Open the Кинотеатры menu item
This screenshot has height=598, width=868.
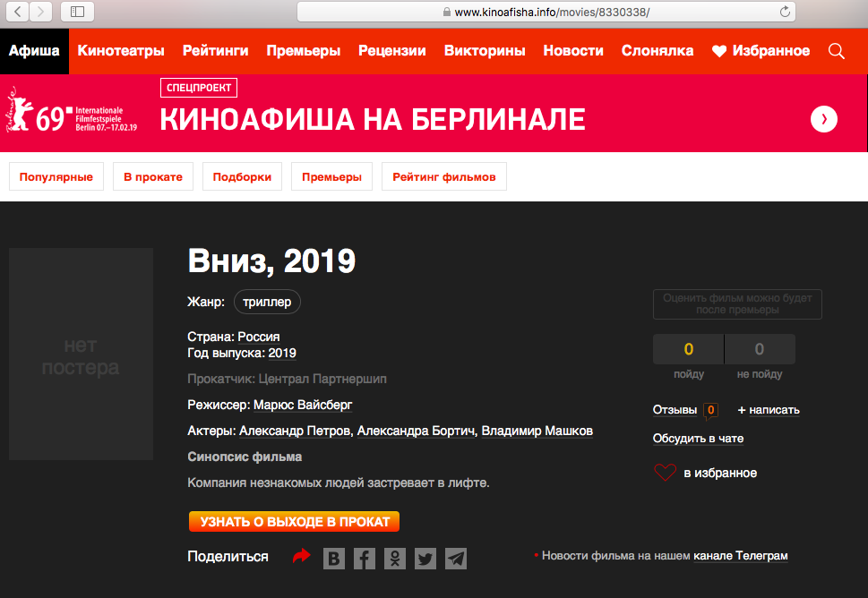click(121, 51)
